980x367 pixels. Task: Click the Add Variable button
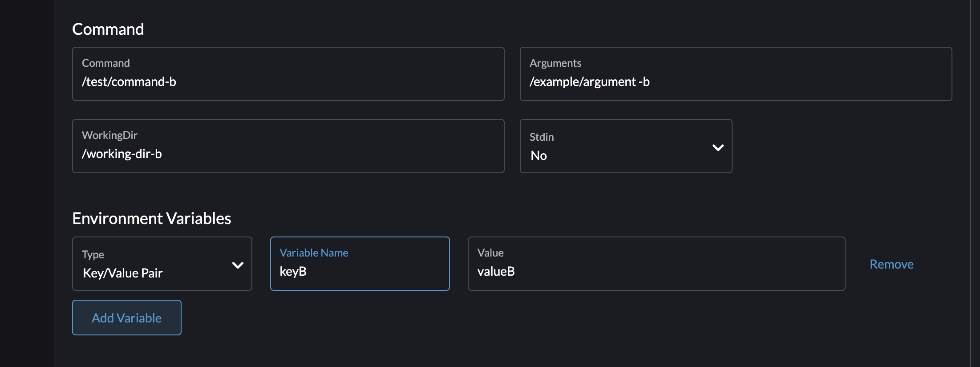126,318
